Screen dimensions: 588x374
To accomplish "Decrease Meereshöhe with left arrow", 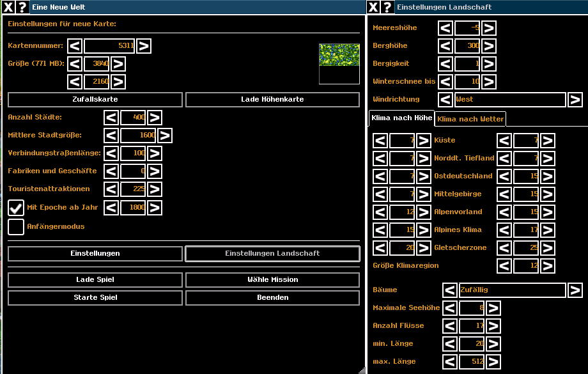I will (x=445, y=28).
